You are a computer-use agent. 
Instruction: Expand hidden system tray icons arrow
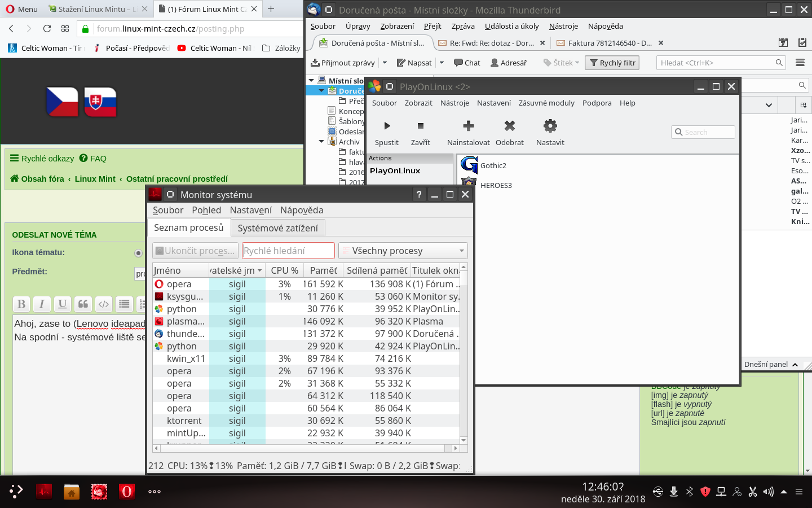783,492
